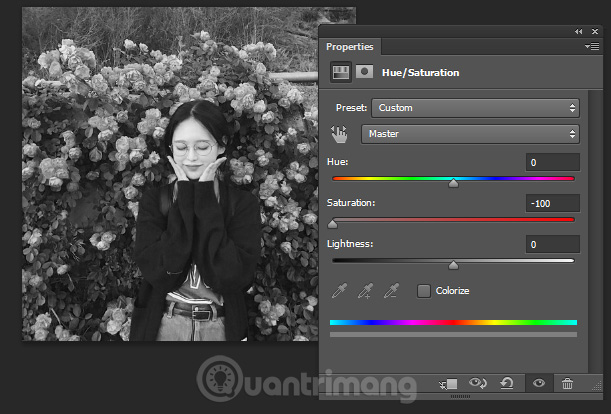
Task: Activate the on-image adjustment hand tool
Action: pos(339,134)
